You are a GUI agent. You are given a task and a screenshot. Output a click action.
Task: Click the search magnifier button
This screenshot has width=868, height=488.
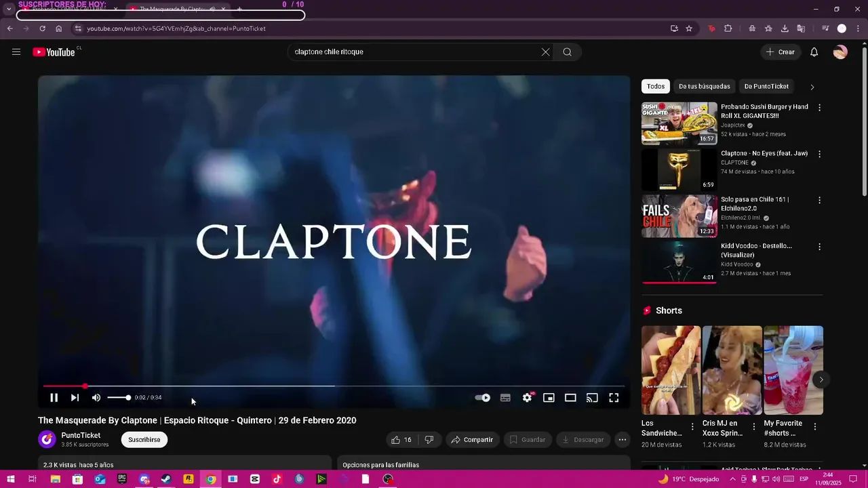tap(568, 52)
